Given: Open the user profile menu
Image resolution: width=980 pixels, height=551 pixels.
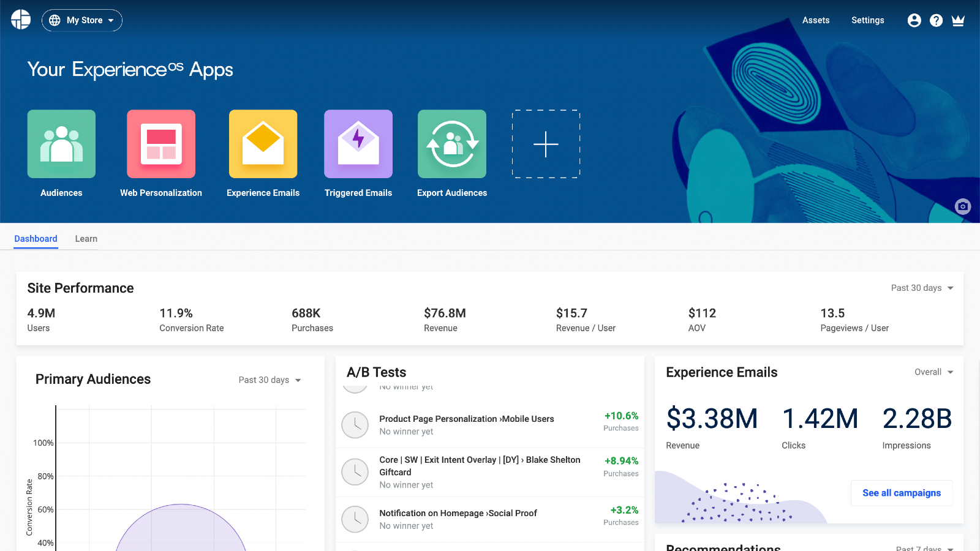Looking at the screenshot, I should click(x=914, y=20).
